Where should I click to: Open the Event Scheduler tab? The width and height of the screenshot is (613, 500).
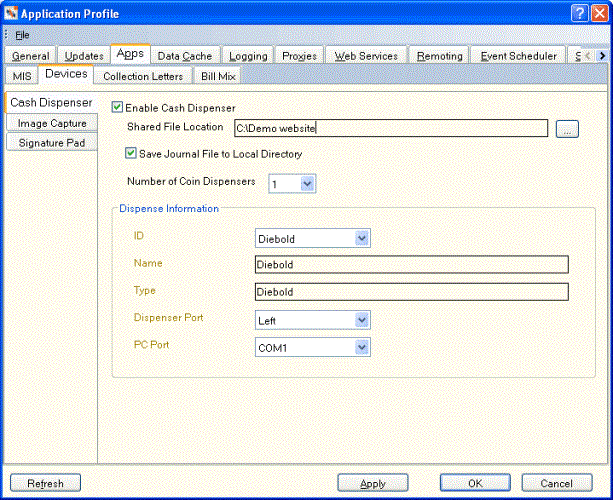518,56
